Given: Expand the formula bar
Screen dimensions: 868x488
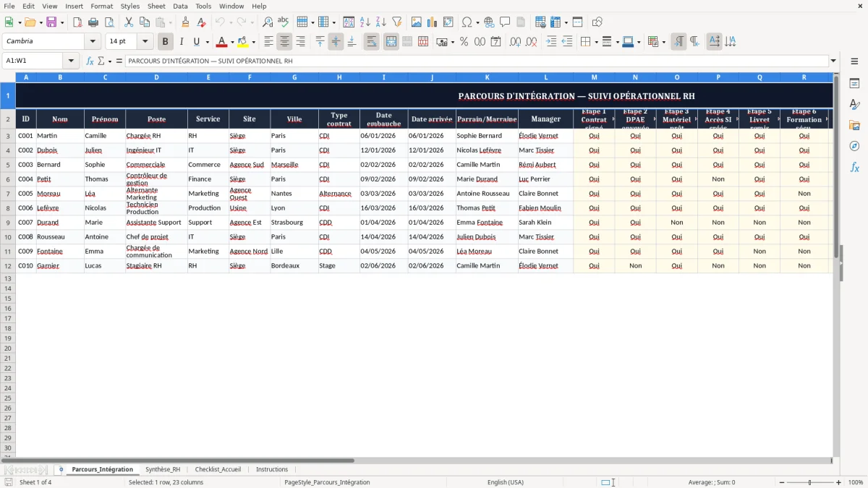Looking at the screenshot, I should pos(833,61).
